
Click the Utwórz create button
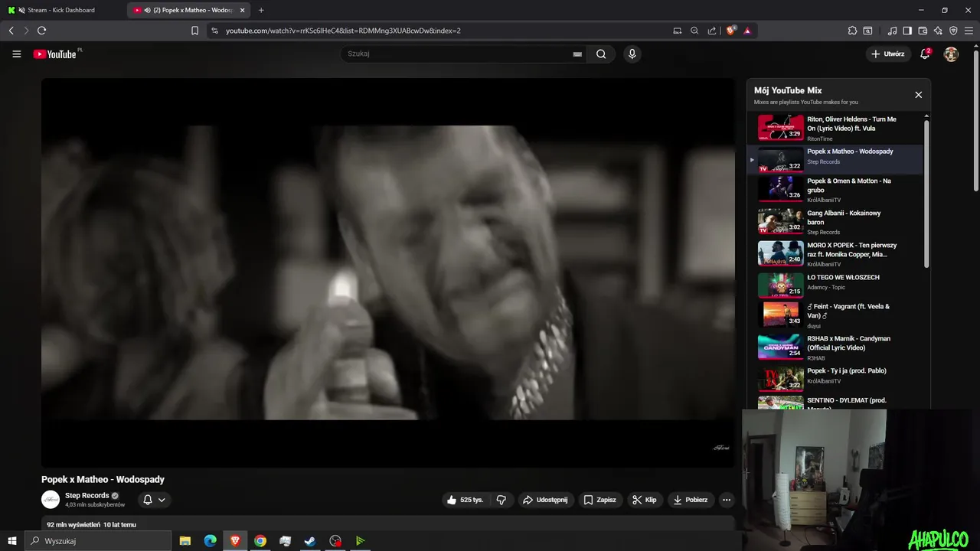coord(888,54)
